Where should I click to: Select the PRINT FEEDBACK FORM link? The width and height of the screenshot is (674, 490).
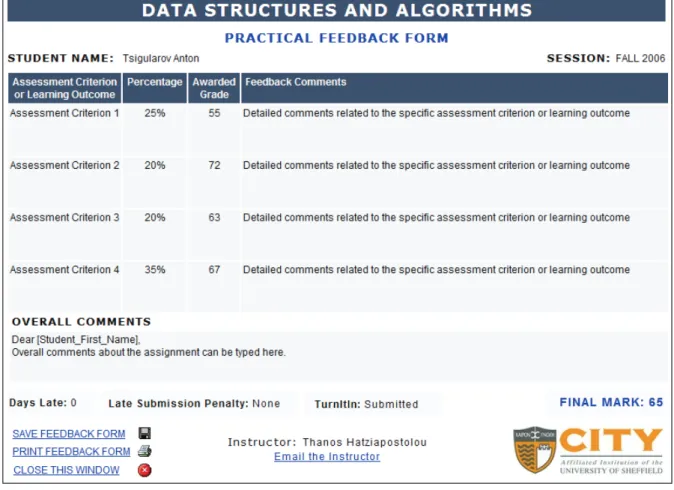pos(71,452)
